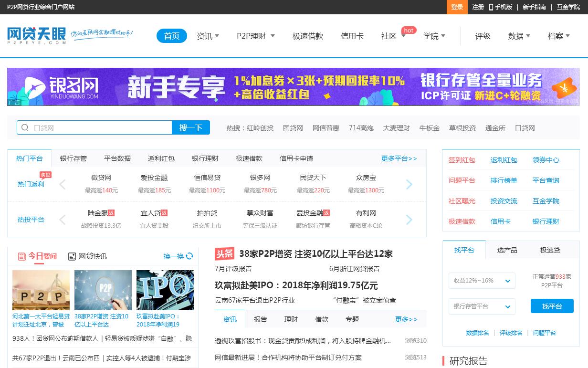Click the IPO news thumbnail image
Viewport: 588px width, 368px height.
pos(165,290)
